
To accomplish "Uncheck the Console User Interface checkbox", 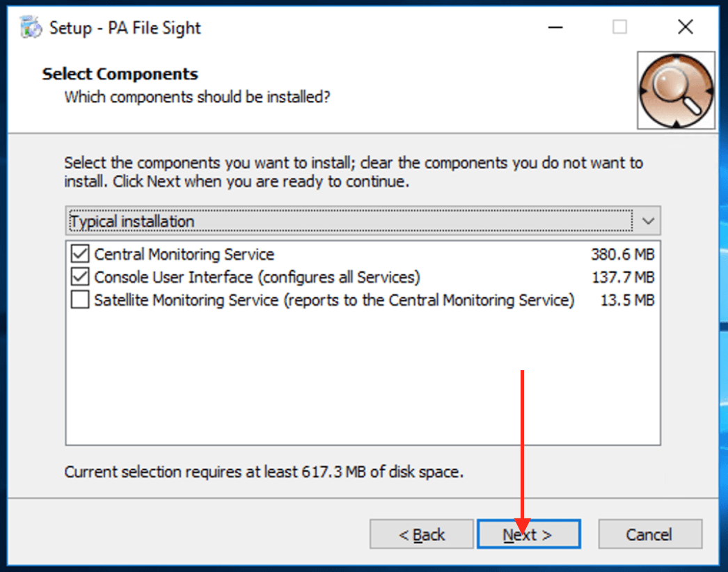I will (x=81, y=277).
